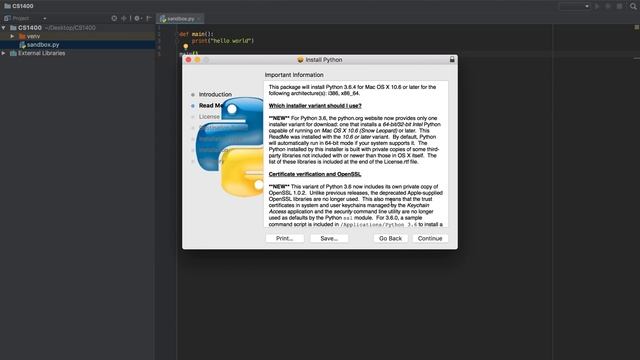
Task: Expand the venv folder arrow
Action: pos(12,36)
